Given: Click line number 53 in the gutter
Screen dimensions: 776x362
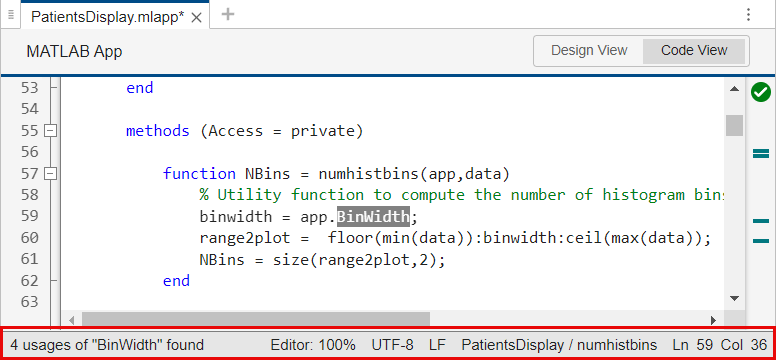Looking at the screenshot, I should click(x=30, y=88).
